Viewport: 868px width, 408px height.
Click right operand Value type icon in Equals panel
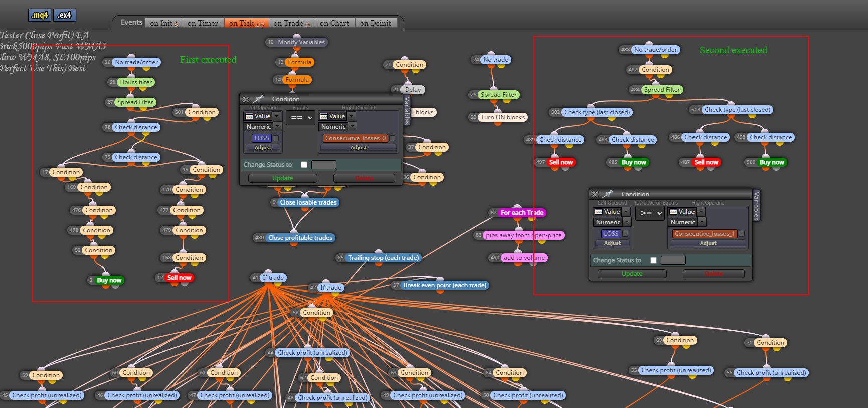tap(324, 116)
